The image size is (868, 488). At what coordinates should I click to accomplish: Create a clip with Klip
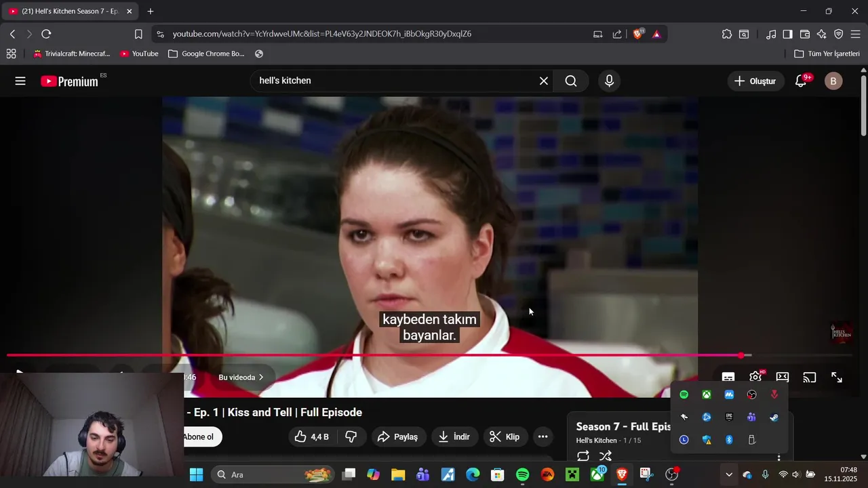[x=505, y=437]
